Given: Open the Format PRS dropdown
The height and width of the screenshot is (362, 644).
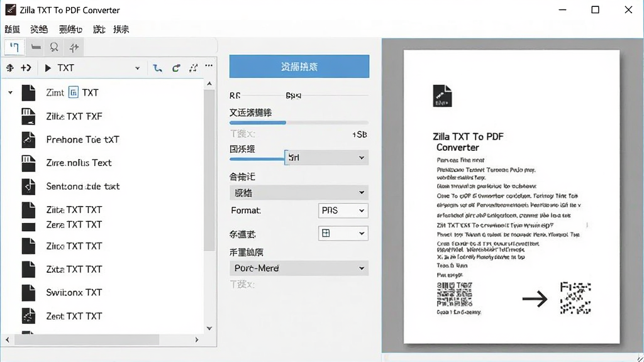Looking at the screenshot, I should point(343,211).
